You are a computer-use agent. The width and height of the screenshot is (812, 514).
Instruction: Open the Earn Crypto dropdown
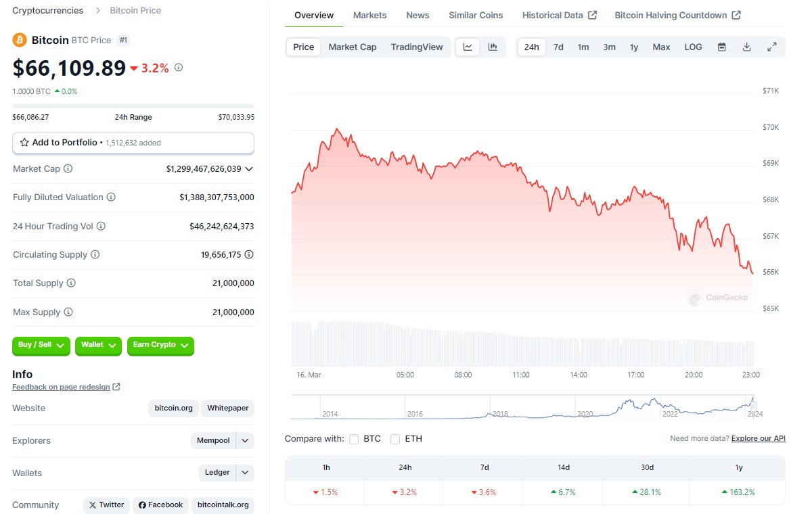(x=160, y=346)
